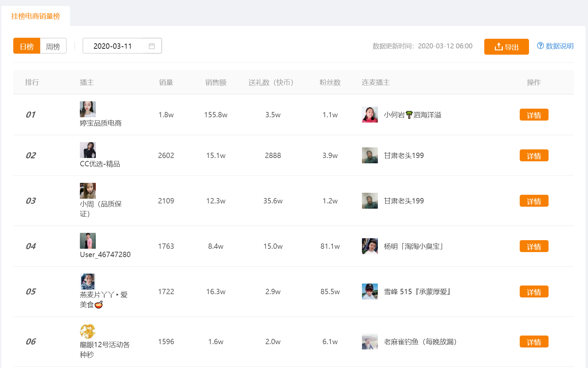The image size is (588, 368).
Task: Select the 挂榜电商销量榜 tab
Action: (x=35, y=16)
